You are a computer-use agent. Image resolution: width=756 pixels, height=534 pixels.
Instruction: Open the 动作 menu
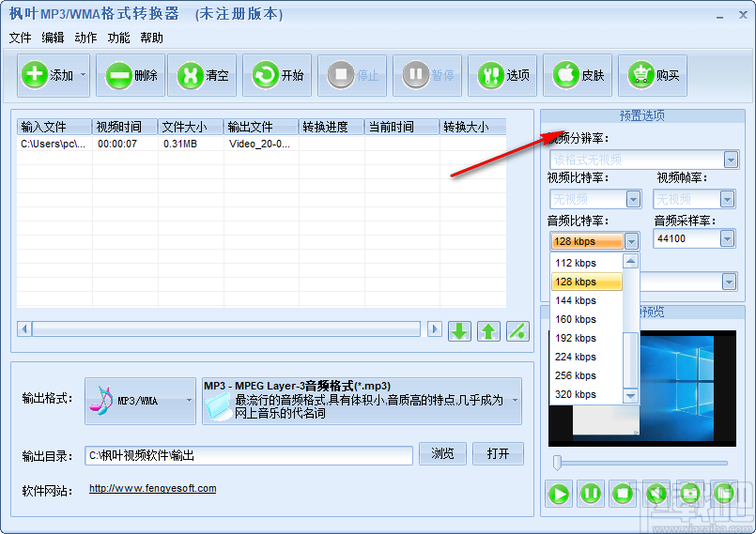tap(85, 38)
